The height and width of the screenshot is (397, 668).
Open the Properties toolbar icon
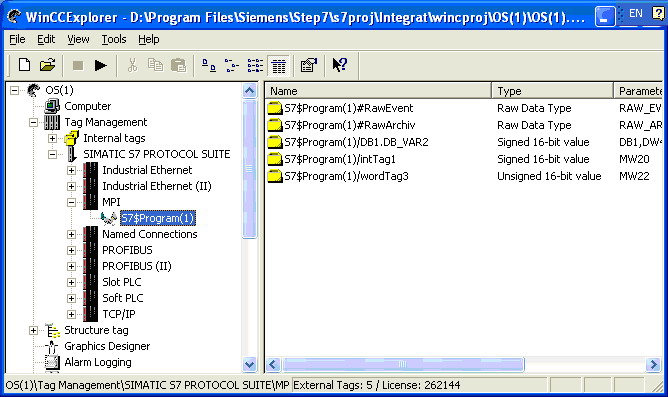pyautogui.click(x=309, y=65)
